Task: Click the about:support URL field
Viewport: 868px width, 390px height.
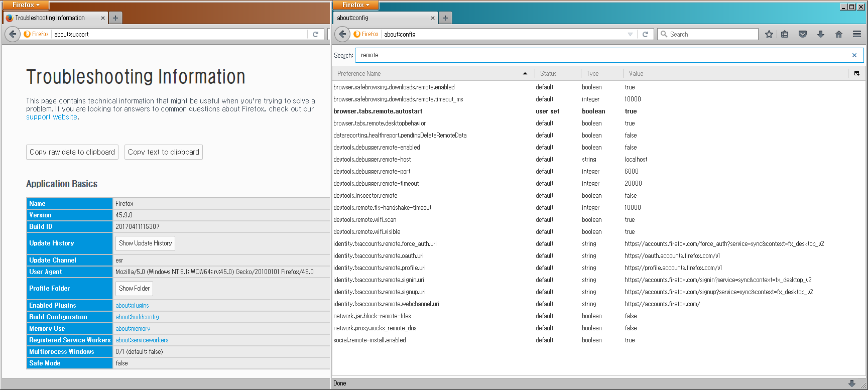Action: coord(180,34)
